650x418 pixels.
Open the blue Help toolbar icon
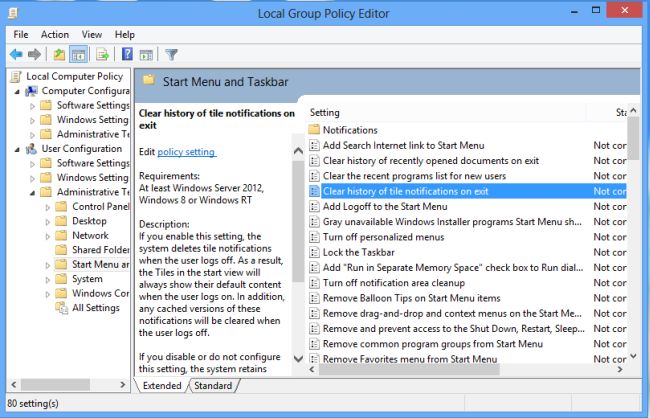127,54
